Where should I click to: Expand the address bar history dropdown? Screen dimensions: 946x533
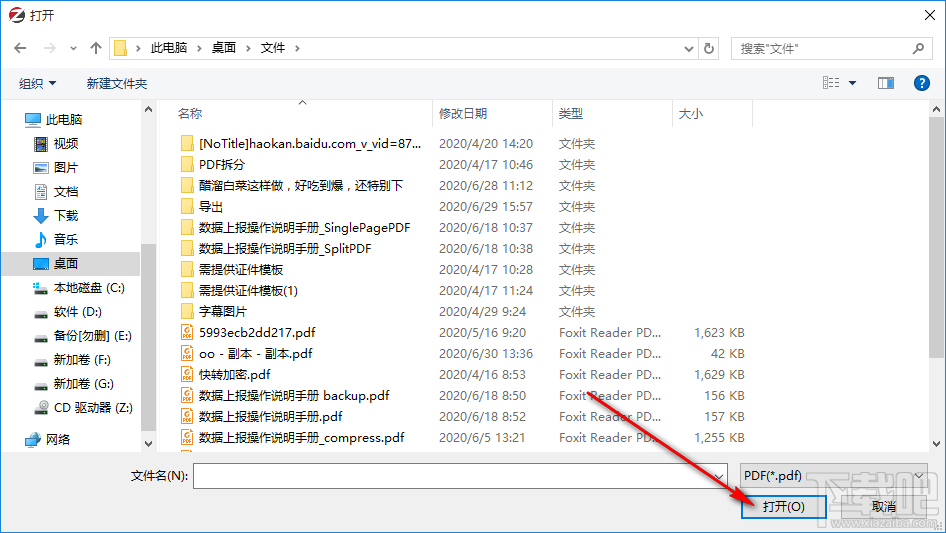coord(688,49)
